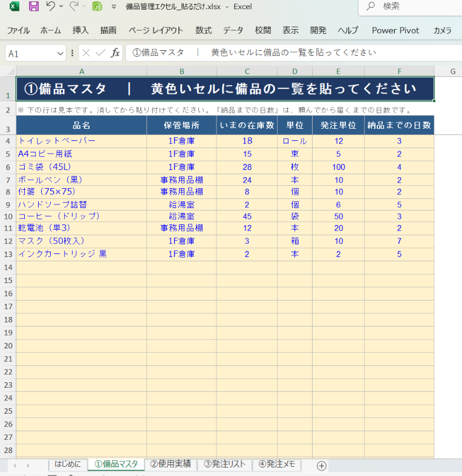462x476 pixels.
Task: Click storage 事務用品棚 in 乾電池 row
Action: coord(181,228)
